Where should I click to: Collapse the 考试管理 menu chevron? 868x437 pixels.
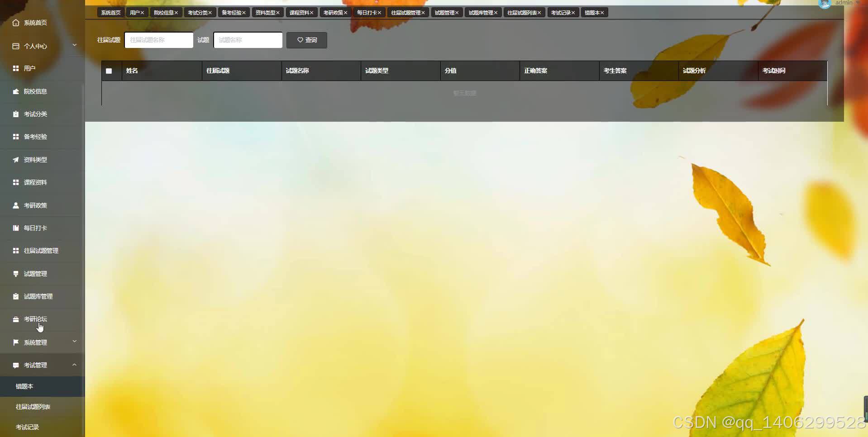75,365
